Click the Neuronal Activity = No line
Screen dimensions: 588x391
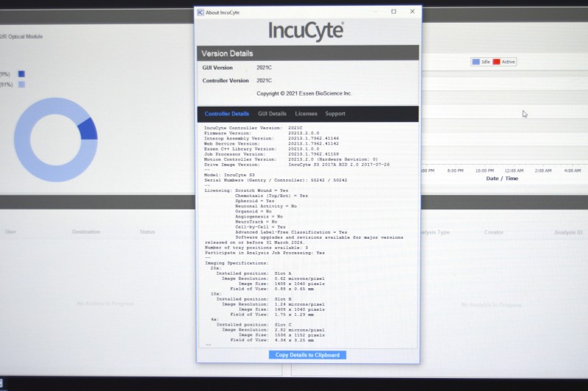(266, 207)
